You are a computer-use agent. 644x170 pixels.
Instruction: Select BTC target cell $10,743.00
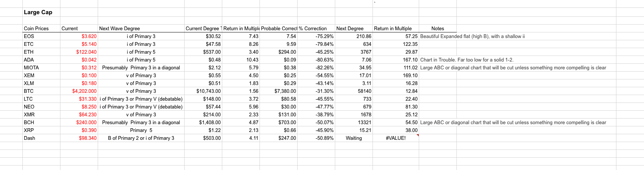[x=203, y=91]
